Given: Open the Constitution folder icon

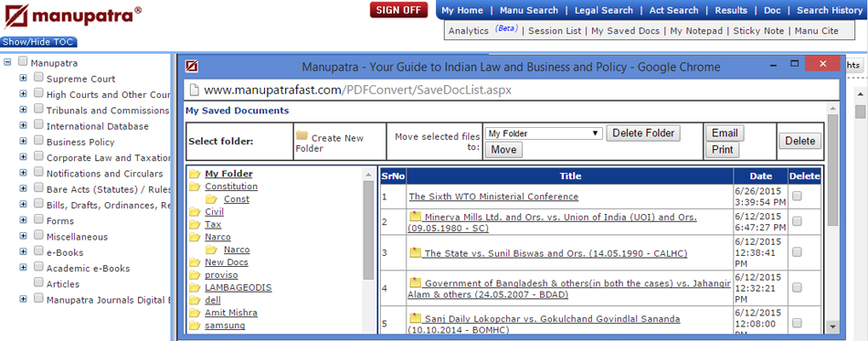Looking at the screenshot, I should pyautogui.click(x=195, y=186).
